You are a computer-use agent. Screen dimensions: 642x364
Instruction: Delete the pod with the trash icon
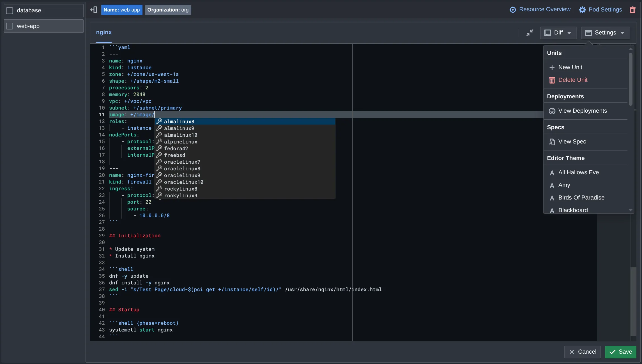pos(632,10)
